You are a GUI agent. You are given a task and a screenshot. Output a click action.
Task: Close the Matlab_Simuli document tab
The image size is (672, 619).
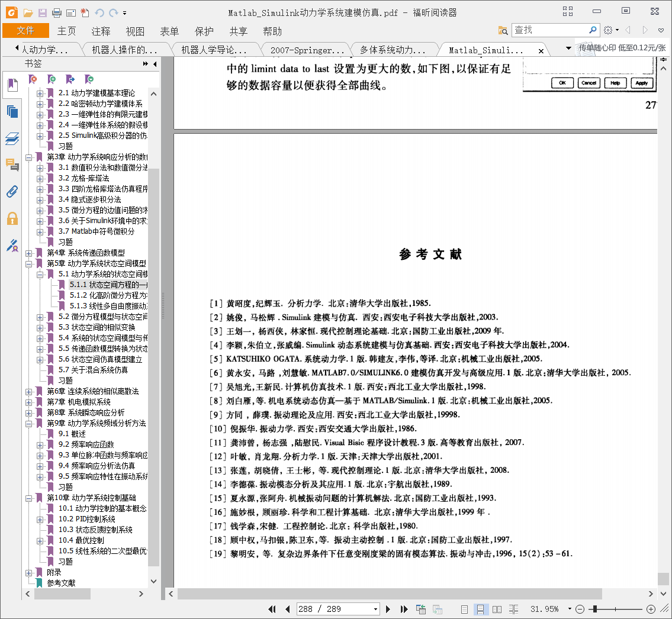tap(541, 51)
